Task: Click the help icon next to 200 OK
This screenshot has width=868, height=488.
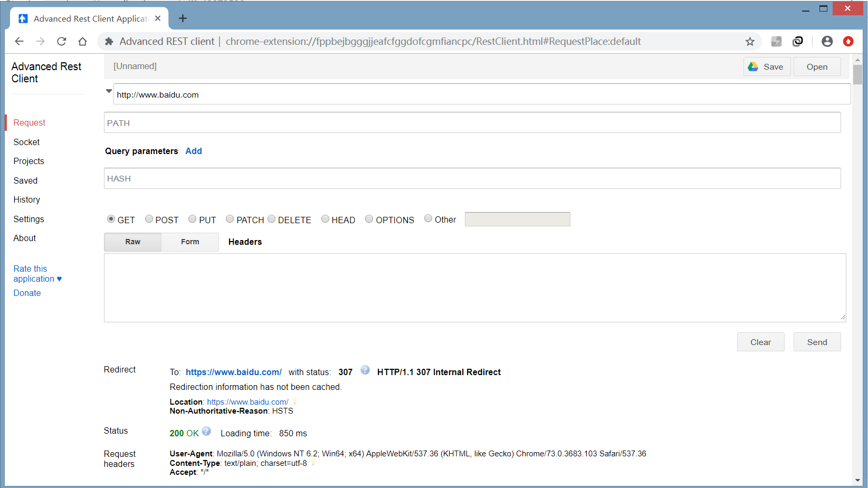Action: [x=206, y=431]
